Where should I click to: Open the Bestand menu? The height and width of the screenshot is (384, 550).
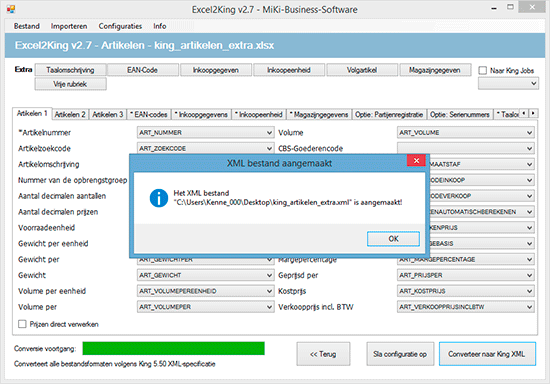pyautogui.click(x=27, y=26)
